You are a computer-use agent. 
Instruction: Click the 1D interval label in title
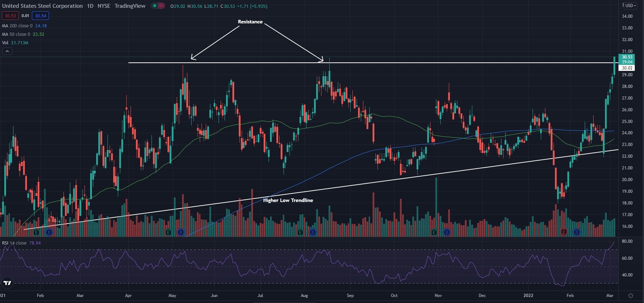[x=90, y=6]
